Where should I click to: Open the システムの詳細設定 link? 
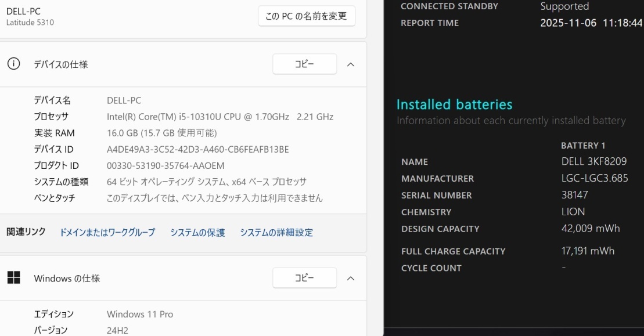pos(276,233)
